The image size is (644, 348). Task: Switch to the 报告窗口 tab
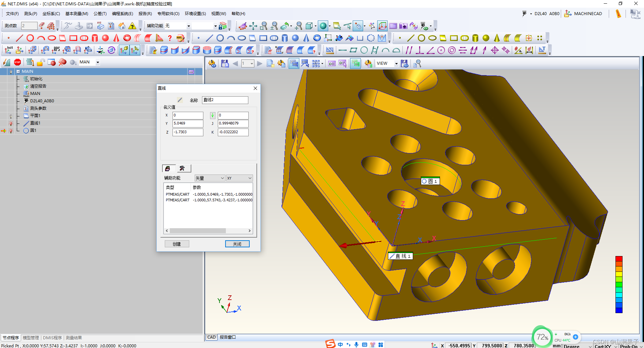228,337
